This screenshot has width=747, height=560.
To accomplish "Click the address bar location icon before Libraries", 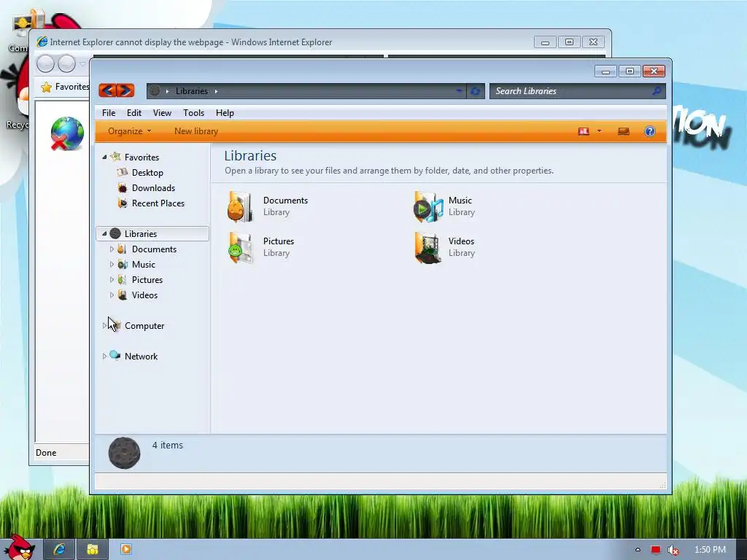I will (155, 91).
